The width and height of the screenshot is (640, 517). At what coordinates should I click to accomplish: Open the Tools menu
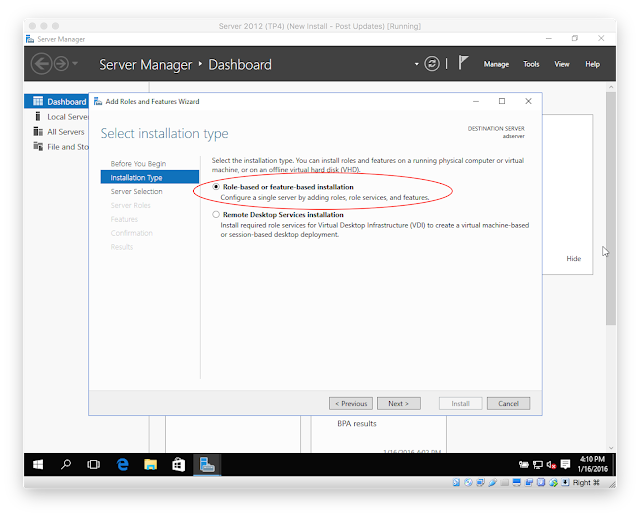coord(531,64)
